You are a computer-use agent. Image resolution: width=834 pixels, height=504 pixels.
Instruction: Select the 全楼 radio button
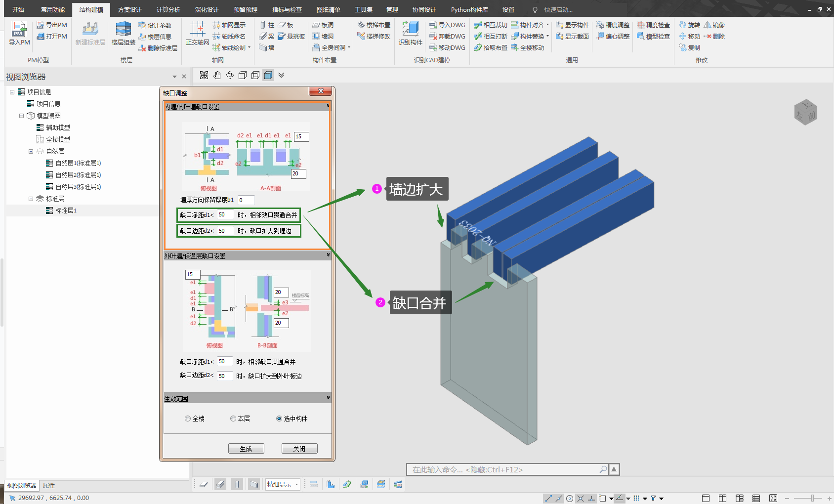(188, 419)
